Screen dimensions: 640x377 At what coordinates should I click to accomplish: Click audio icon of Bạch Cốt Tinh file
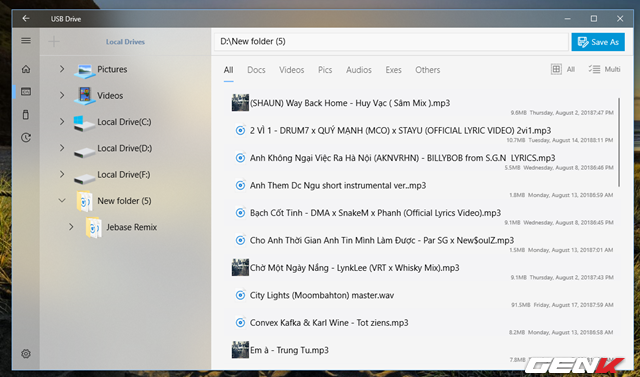point(240,213)
